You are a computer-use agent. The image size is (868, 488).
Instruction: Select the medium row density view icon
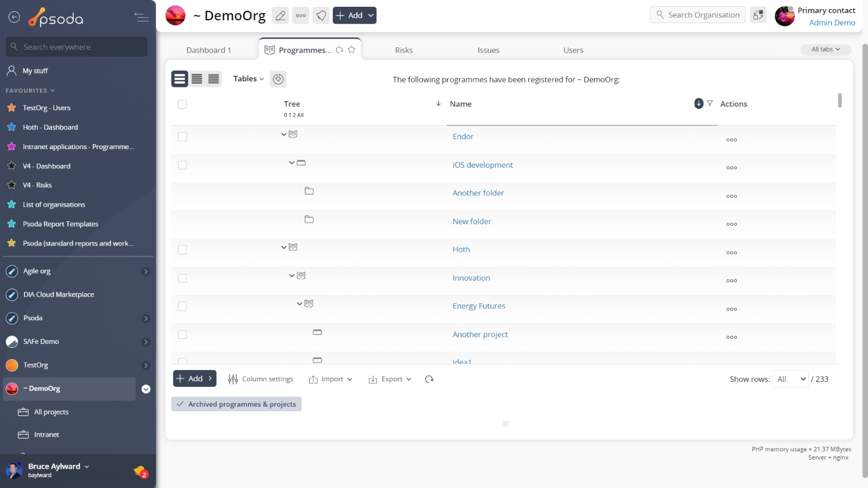[x=197, y=79]
